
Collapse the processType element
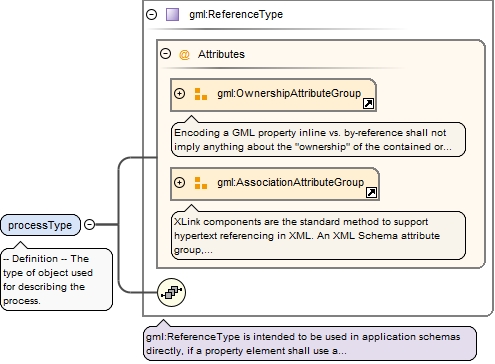tap(89, 225)
